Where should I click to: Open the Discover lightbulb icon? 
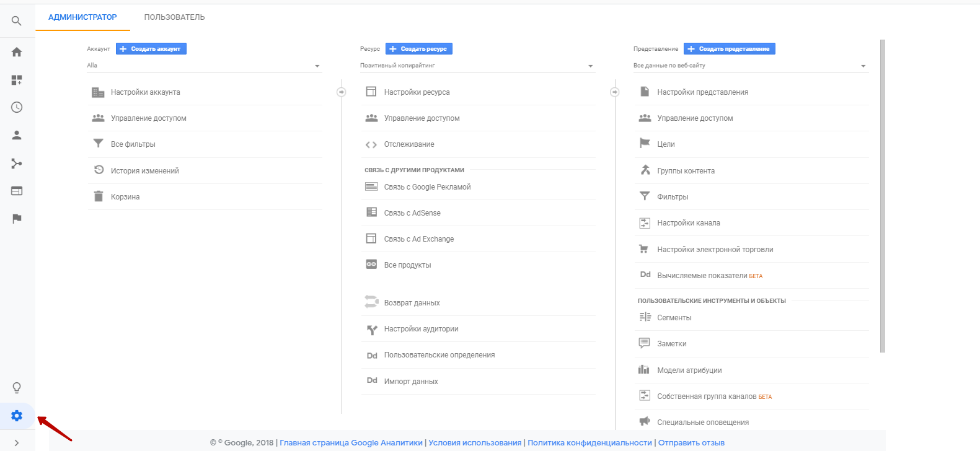[x=17, y=388]
